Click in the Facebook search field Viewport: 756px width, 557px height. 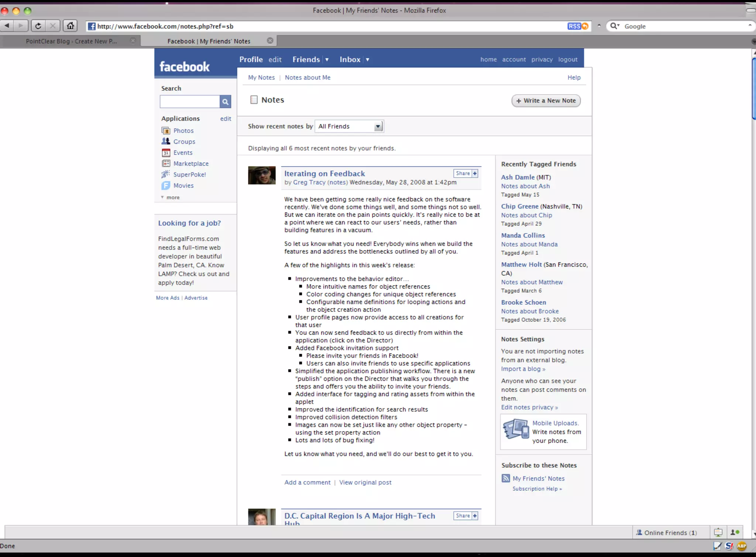[x=190, y=102]
